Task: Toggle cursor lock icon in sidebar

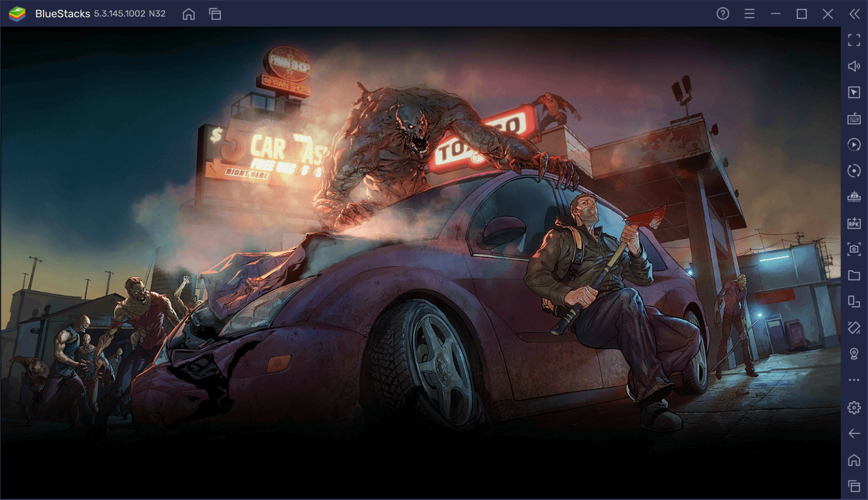Action: click(854, 92)
